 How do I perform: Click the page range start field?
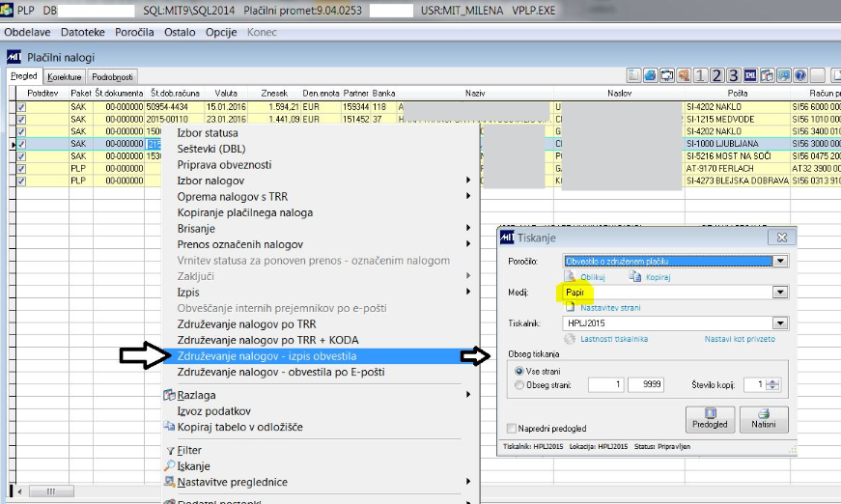coord(606,384)
